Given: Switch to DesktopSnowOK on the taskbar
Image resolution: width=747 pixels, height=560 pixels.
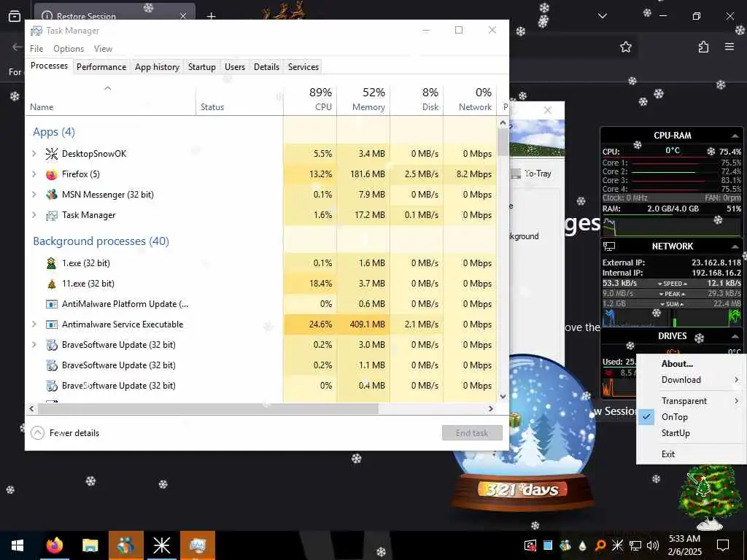Looking at the screenshot, I should [x=161, y=545].
